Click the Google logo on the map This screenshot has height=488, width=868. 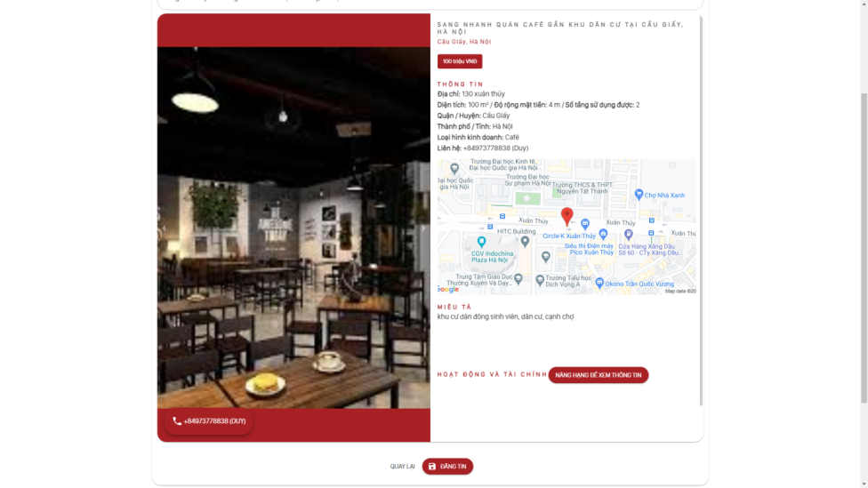(448, 290)
